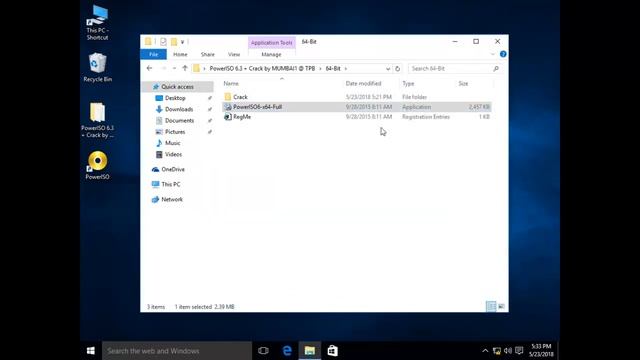Click the 64-Bit breadcrumb in address bar
Image resolution: width=640 pixels, height=360 pixels.
[333, 69]
